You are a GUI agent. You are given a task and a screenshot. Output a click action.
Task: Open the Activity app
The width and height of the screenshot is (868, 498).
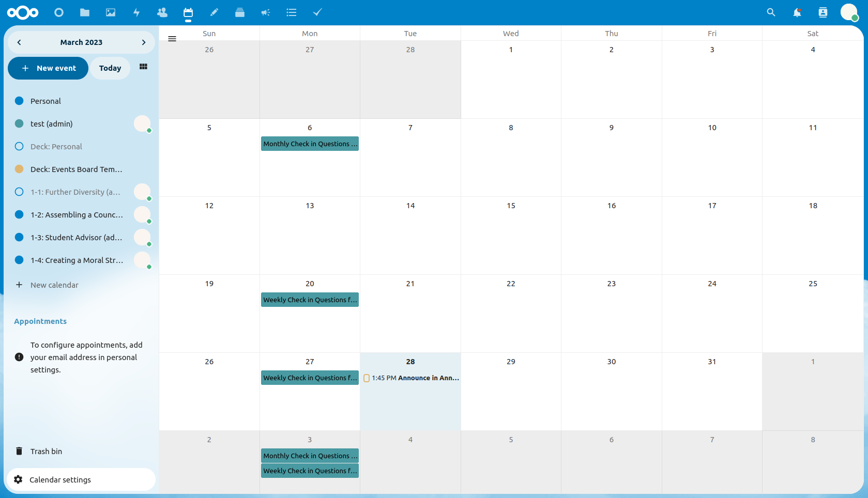tap(136, 12)
